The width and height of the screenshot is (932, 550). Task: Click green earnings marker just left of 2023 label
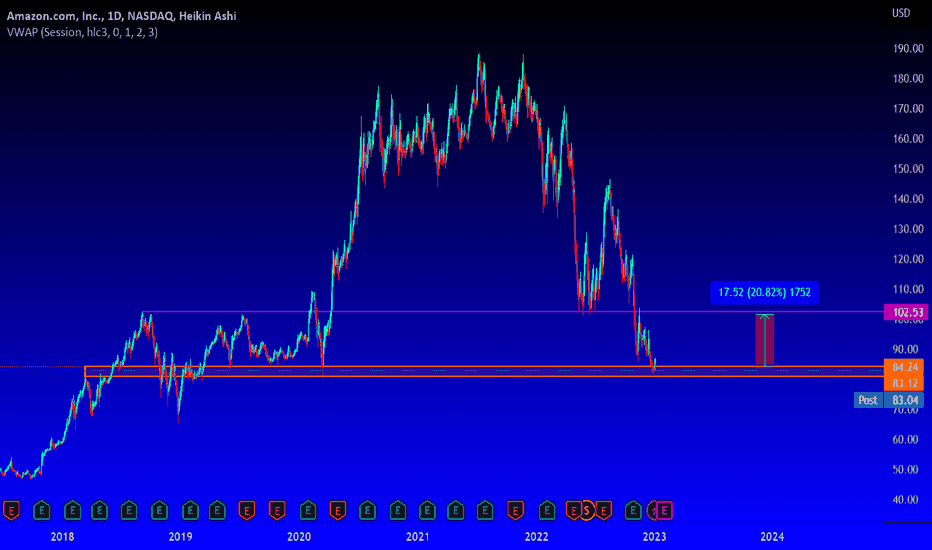(x=634, y=510)
